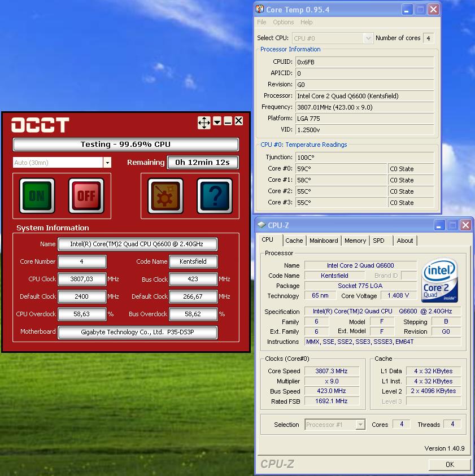Click CPU-Z Threads value
This screenshot has height=476, width=475.
[452, 424]
